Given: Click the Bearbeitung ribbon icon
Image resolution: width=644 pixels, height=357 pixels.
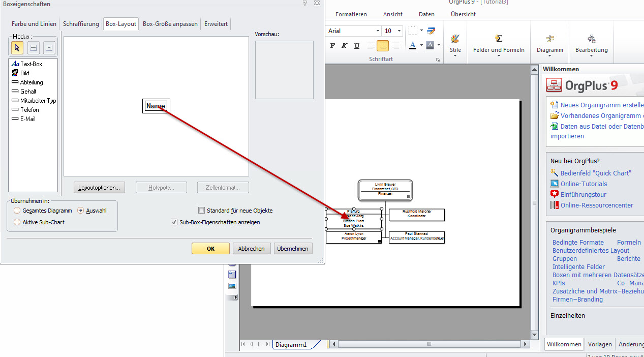Looking at the screenshot, I should tap(591, 39).
